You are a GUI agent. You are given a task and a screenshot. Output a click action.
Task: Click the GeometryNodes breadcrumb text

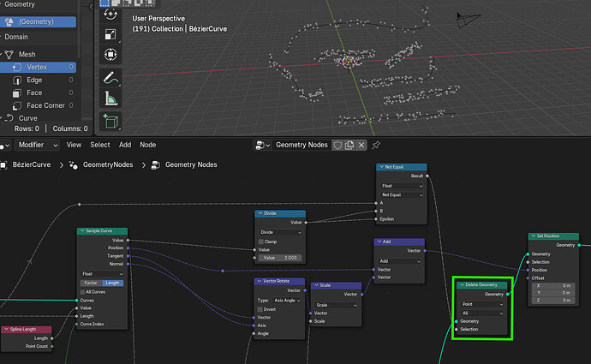point(108,164)
